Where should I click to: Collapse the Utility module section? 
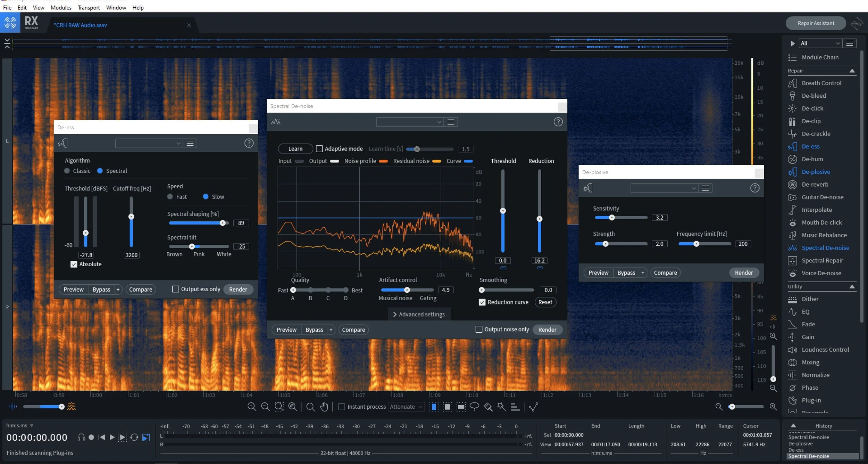click(852, 286)
